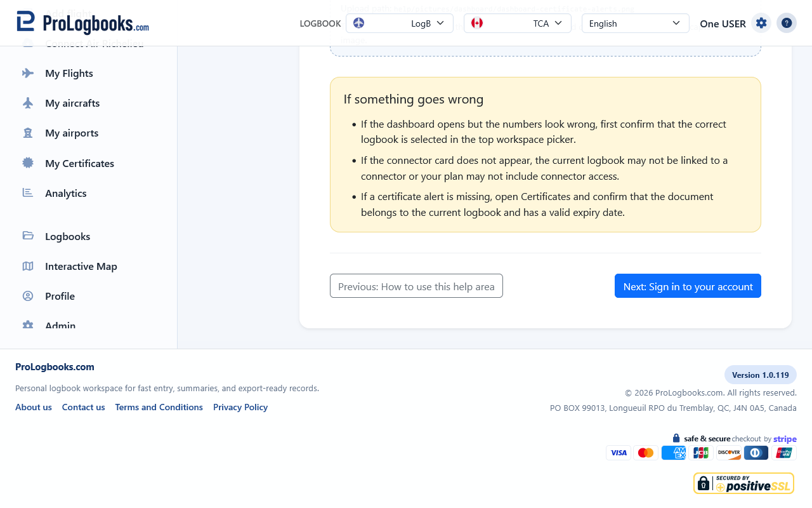Click the One USER account name
The width and height of the screenshot is (812, 508).
[x=723, y=23]
